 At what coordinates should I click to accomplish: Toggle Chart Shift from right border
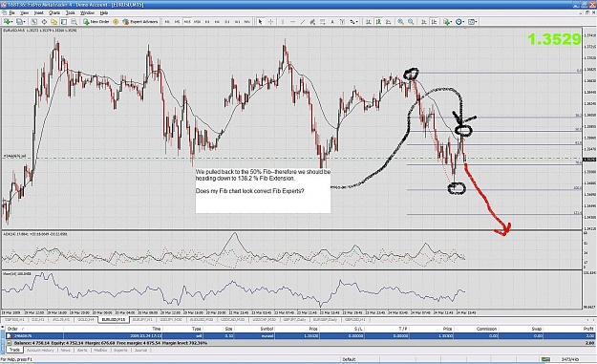click(434, 22)
